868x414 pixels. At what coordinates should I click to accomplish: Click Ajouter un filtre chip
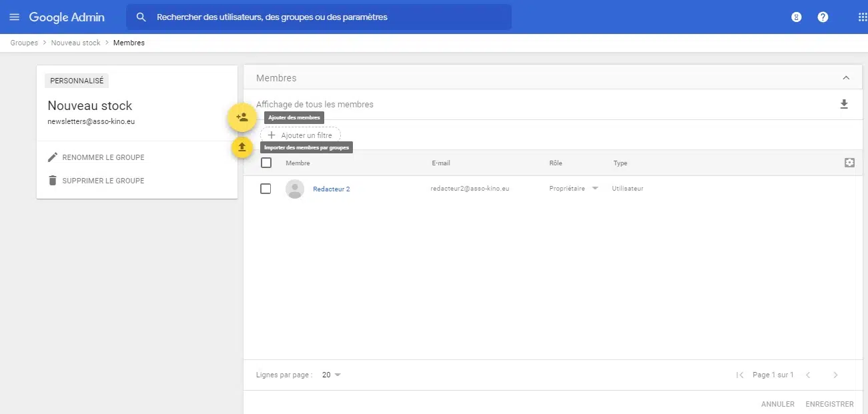pyautogui.click(x=300, y=135)
